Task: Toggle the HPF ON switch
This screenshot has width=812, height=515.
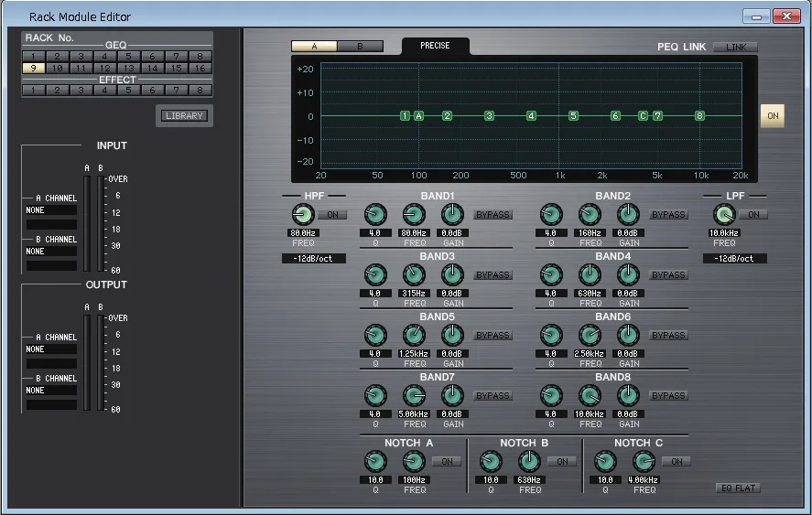Action: pyautogui.click(x=332, y=214)
